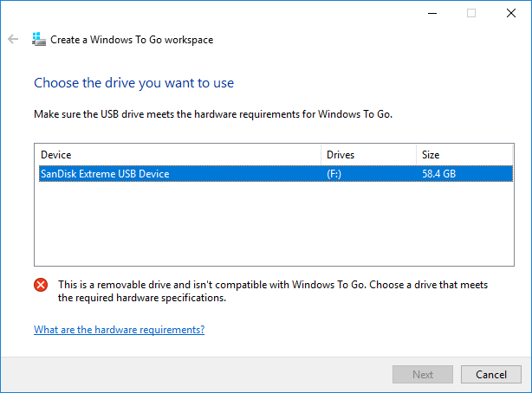Click the disabled Next button
This screenshot has width=532, height=393.
(423, 374)
